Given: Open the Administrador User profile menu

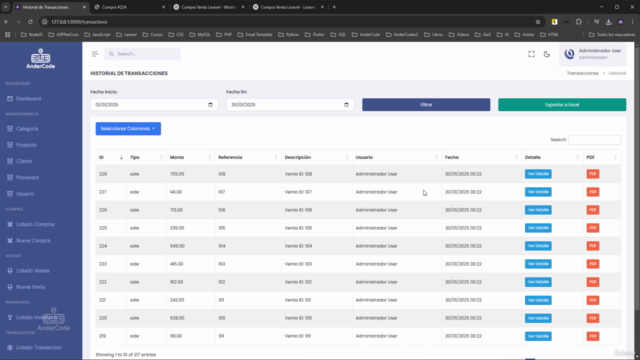Looking at the screenshot, I should click(593, 54).
